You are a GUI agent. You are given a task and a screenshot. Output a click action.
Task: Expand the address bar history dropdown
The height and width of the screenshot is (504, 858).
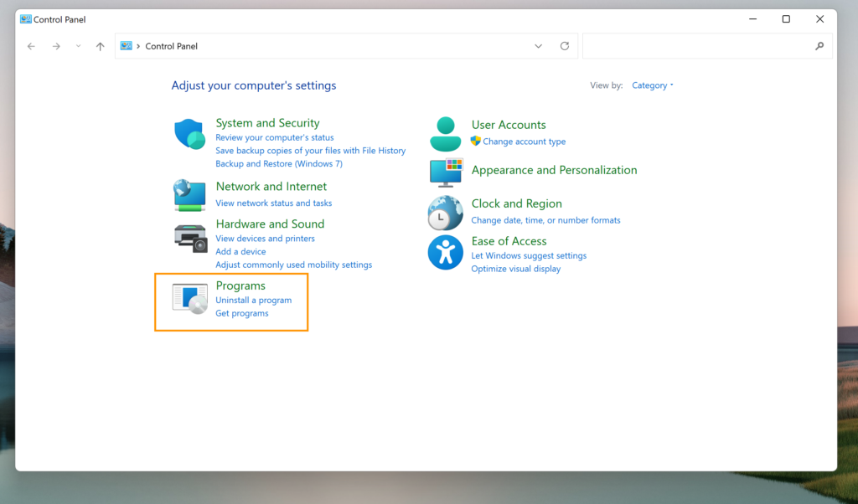[x=538, y=47]
